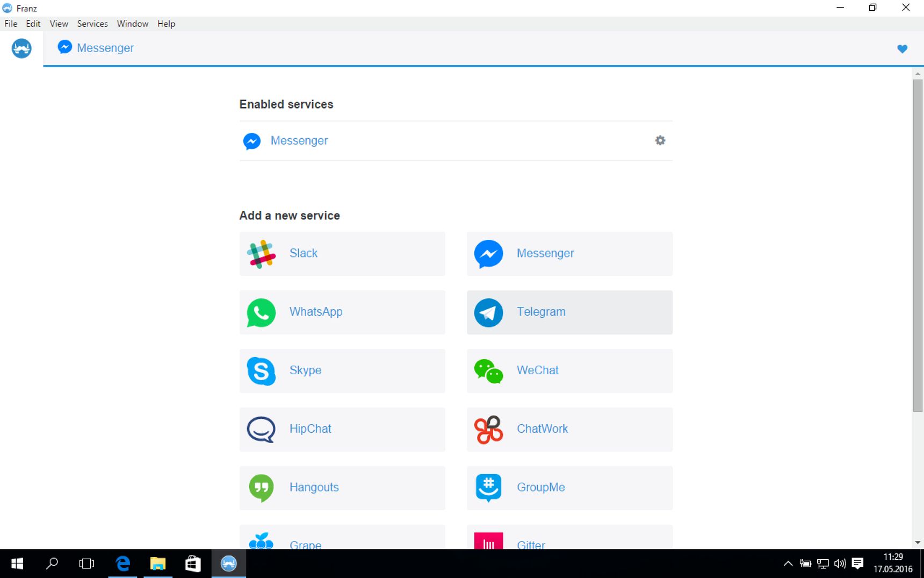The image size is (924, 578).
Task: Open Microsoft Edge from taskbar
Action: coord(123,563)
